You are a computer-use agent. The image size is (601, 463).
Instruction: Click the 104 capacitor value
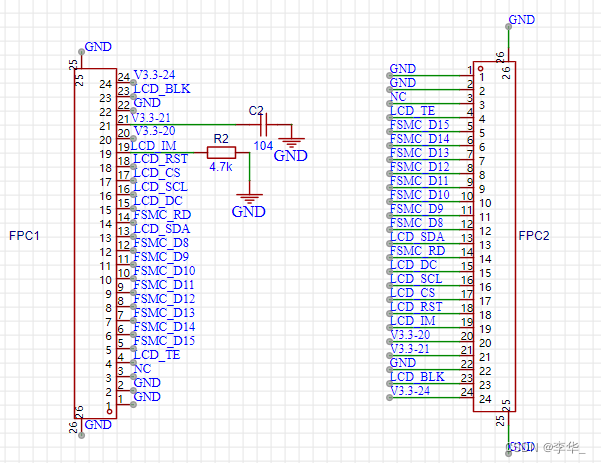tap(263, 146)
